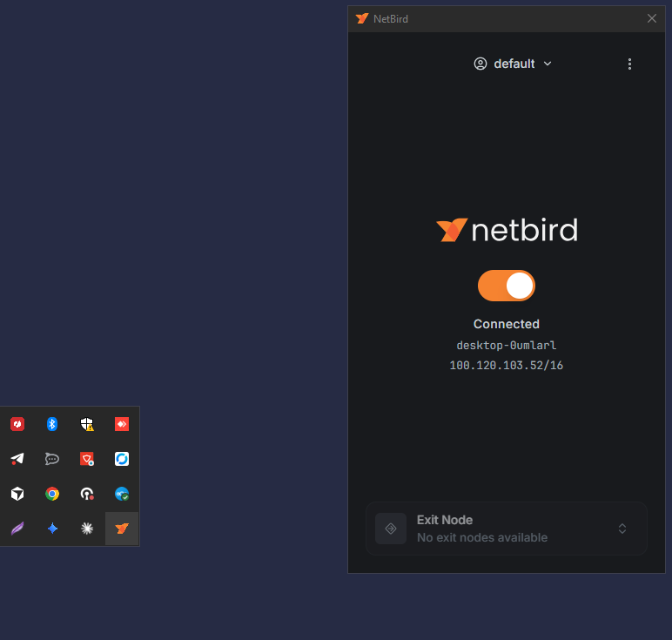Open Nextcloud synced tray icon
The height and width of the screenshot is (640, 672).
(x=122, y=494)
